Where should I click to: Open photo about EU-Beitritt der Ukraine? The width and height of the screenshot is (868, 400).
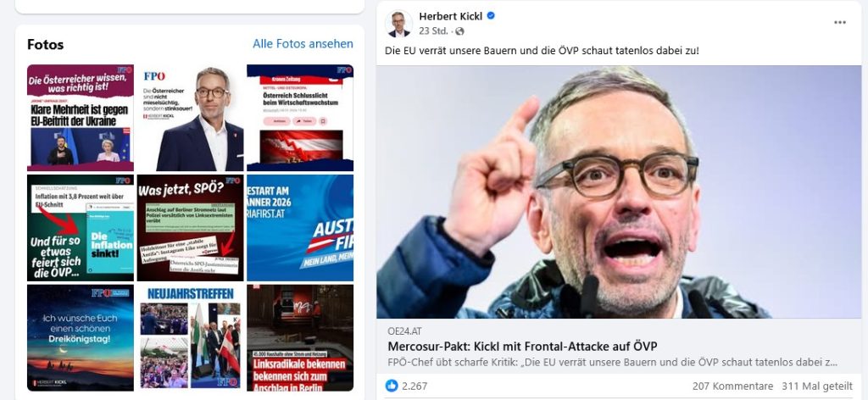(x=81, y=118)
